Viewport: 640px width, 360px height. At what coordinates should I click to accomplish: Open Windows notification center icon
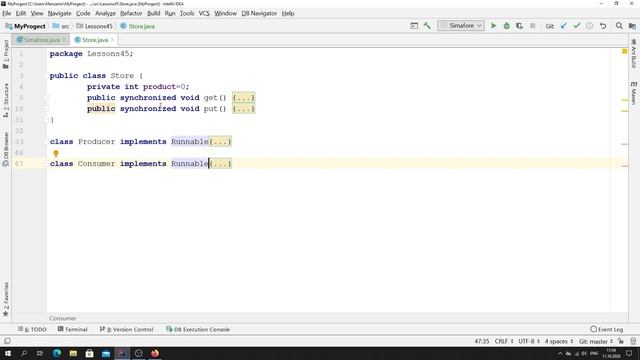[x=629, y=353]
